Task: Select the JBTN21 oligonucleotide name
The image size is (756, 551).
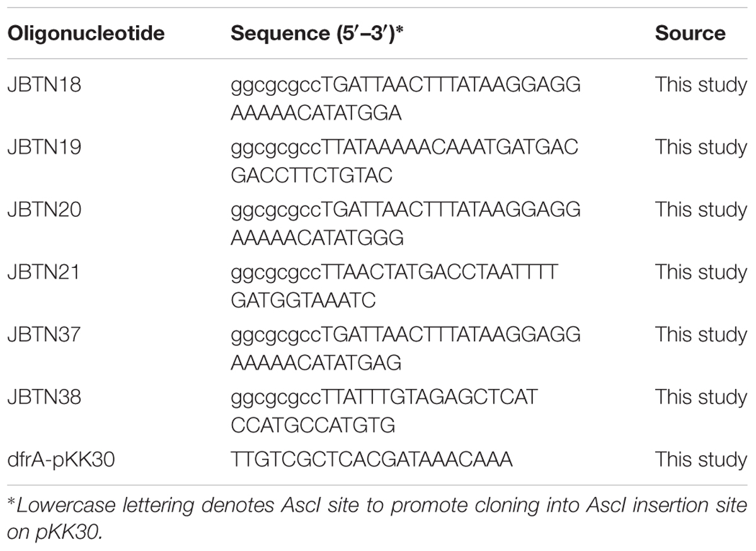Action: pyautogui.click(x=44, y=272)
